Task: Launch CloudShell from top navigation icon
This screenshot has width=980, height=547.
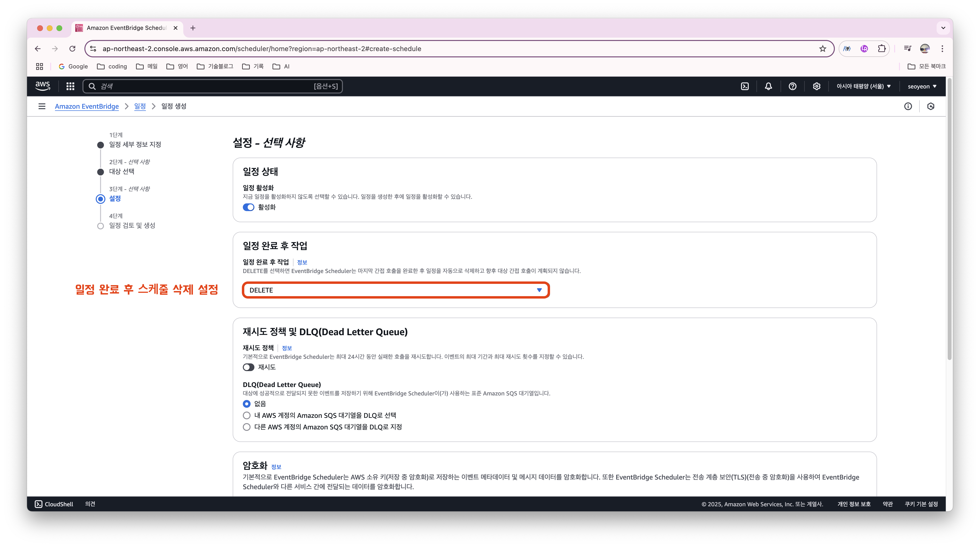Action: (x=744, y=86)
